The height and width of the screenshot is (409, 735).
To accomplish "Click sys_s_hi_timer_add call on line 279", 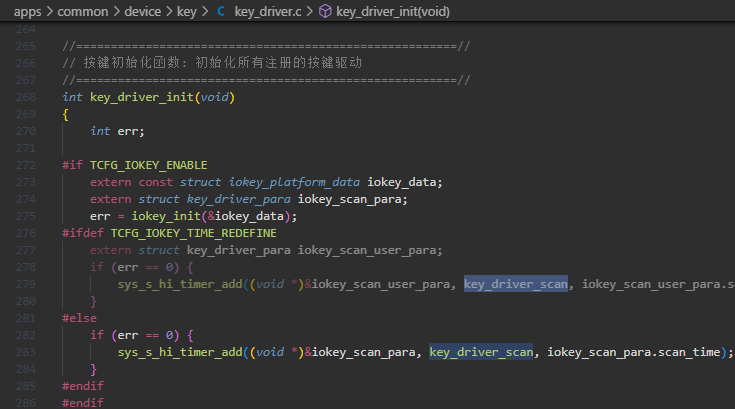I will pyautogui.click(x=180, y=284).
